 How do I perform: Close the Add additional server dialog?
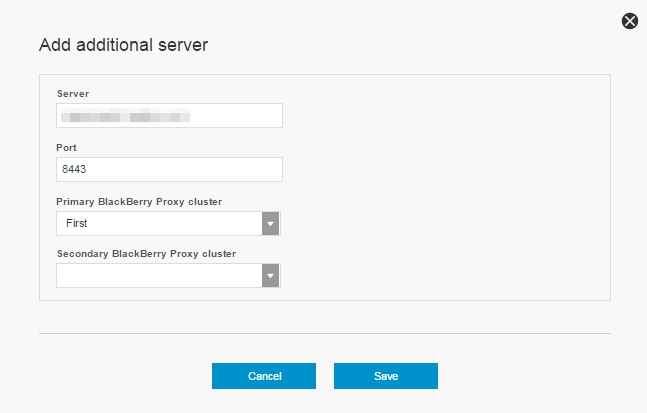click(x=629, y=21)
